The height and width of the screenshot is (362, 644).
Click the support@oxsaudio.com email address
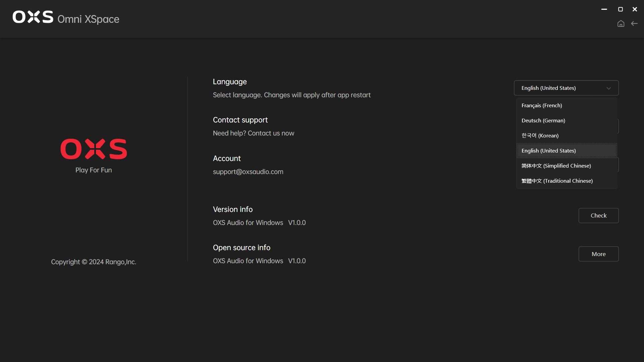point(248,172)
